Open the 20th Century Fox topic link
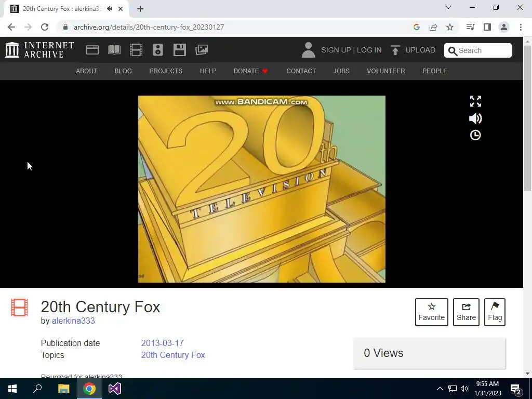 [x=173, y=355]
